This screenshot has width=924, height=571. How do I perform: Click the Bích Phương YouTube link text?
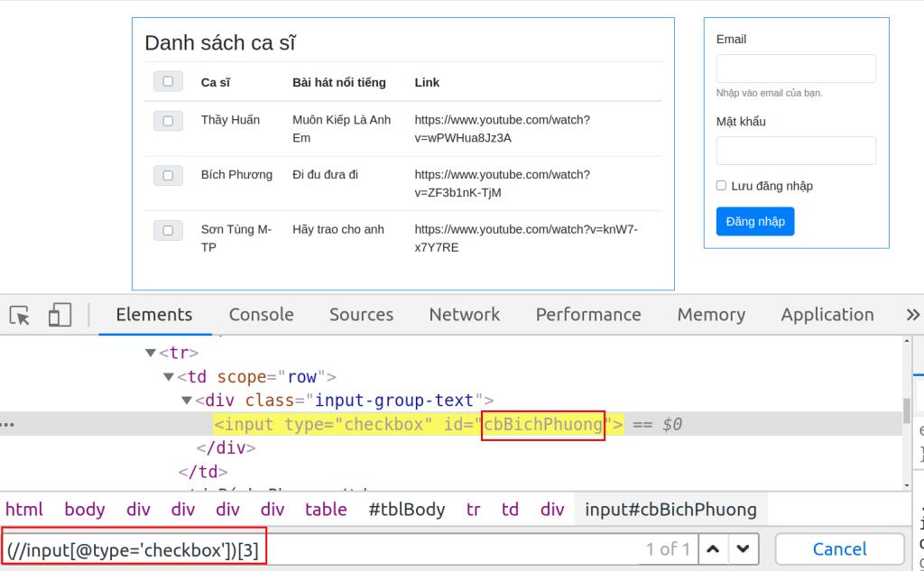502,184
